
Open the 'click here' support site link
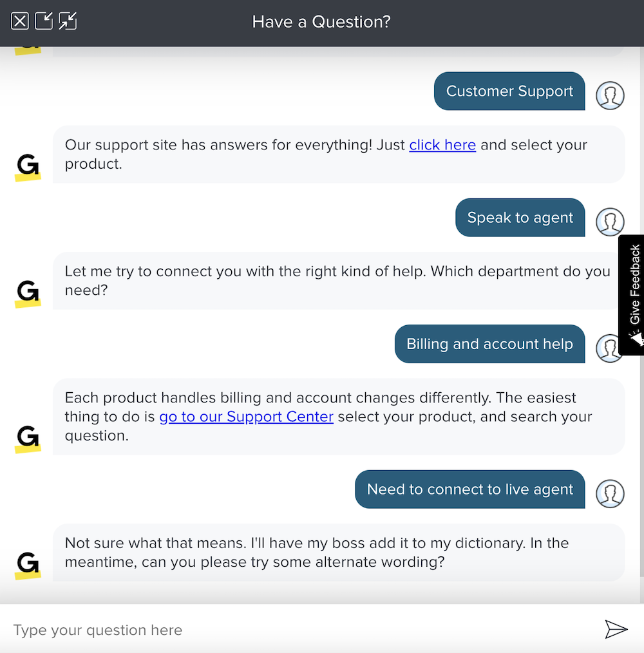coord(442,145)
